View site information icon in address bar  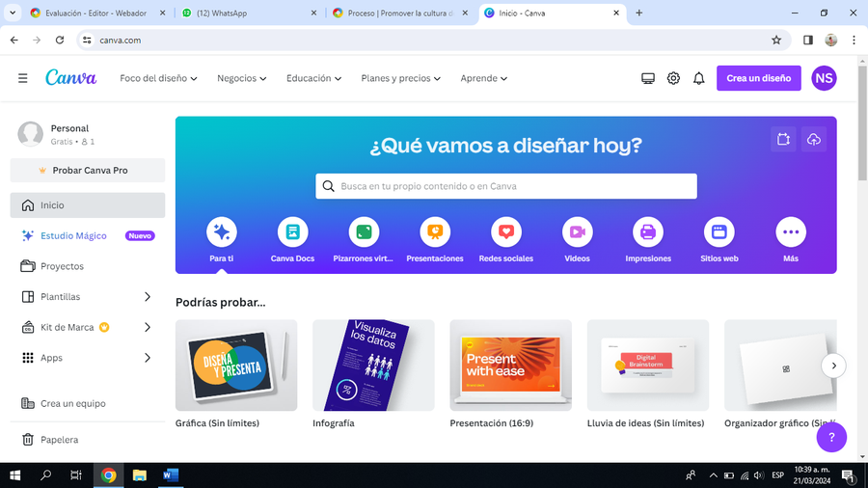87,40
